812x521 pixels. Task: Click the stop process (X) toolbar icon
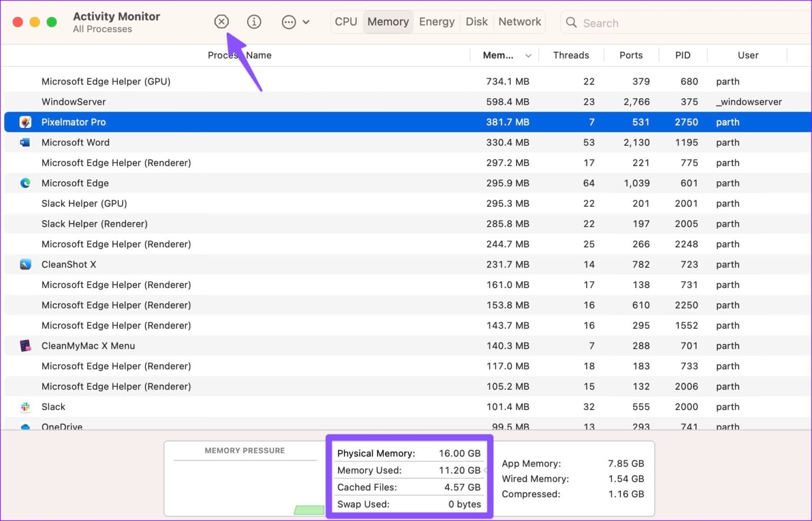pyautogui.click(x=222, y=22)
